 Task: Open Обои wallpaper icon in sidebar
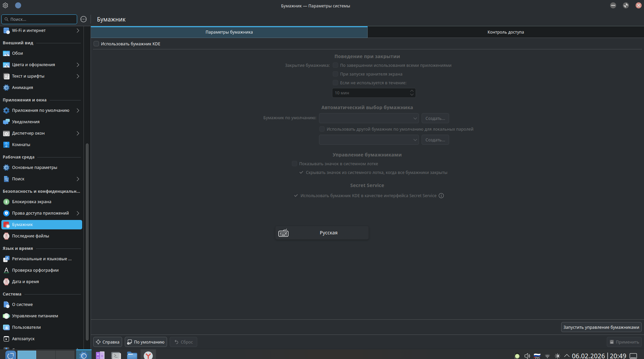click(6, 53)
